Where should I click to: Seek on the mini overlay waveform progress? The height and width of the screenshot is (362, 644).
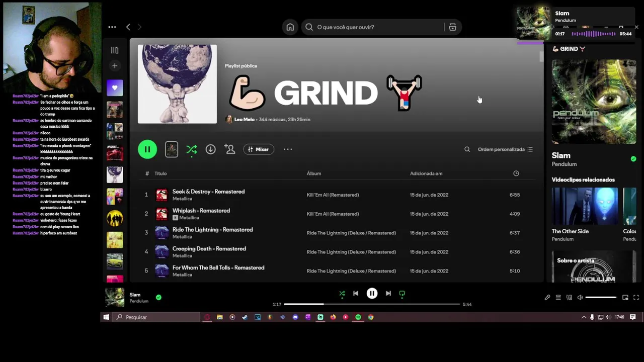click(x=594, y=34)
